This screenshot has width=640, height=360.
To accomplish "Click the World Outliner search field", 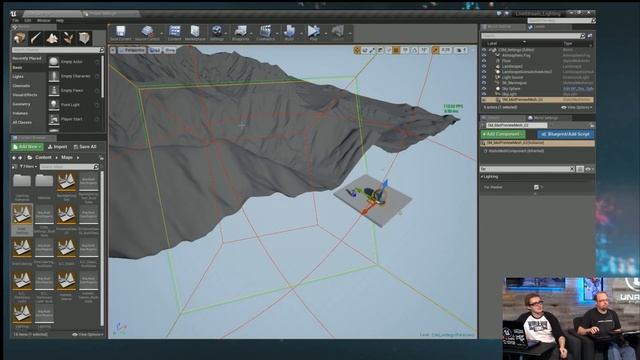I will tap(533, 36).
